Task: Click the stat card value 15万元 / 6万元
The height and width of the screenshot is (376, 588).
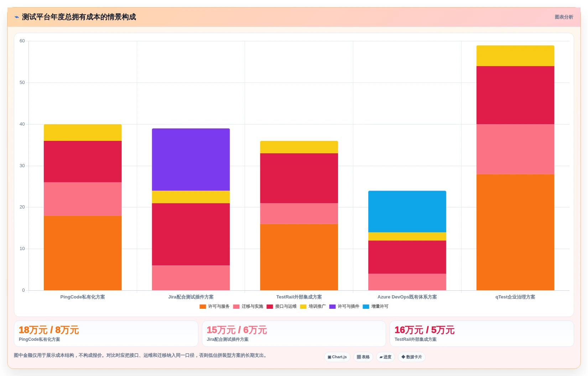Action: 237,330
